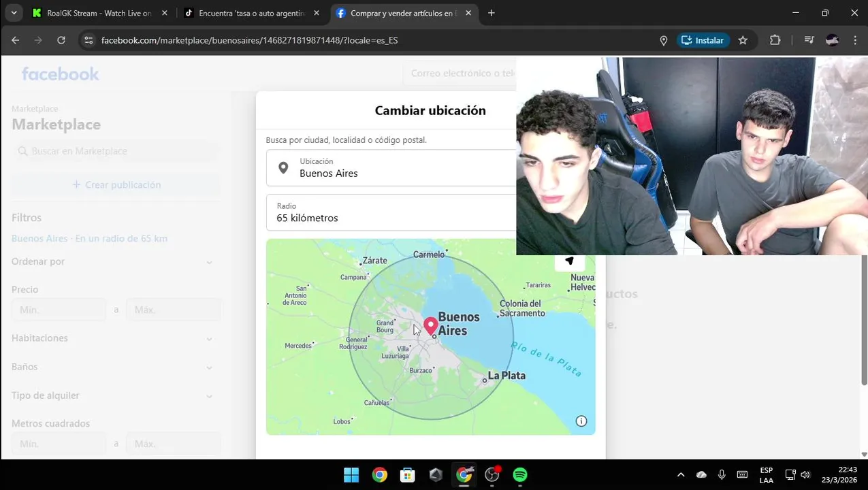This screenshot has height=490, width=868.
Task: Close the Facebook Marketplace tab
Action: [468, 13]
